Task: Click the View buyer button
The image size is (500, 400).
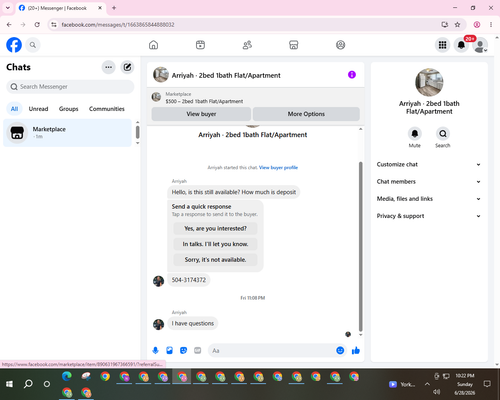Action: [201, 114]
